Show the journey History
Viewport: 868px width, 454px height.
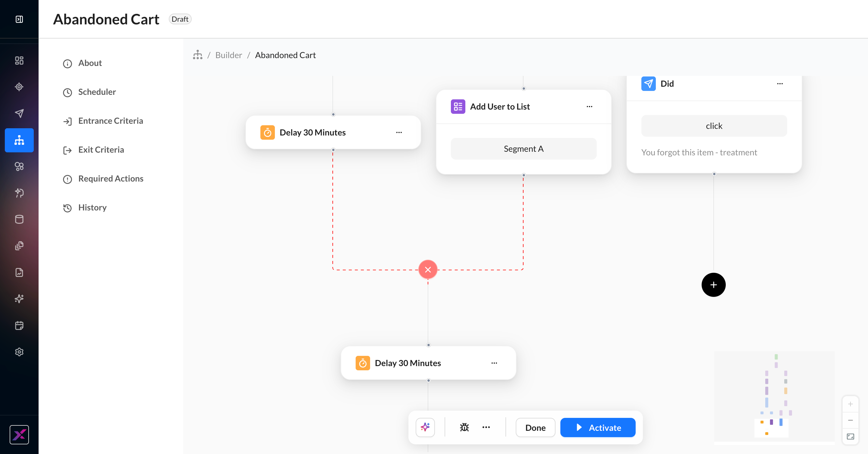point(92,208)
